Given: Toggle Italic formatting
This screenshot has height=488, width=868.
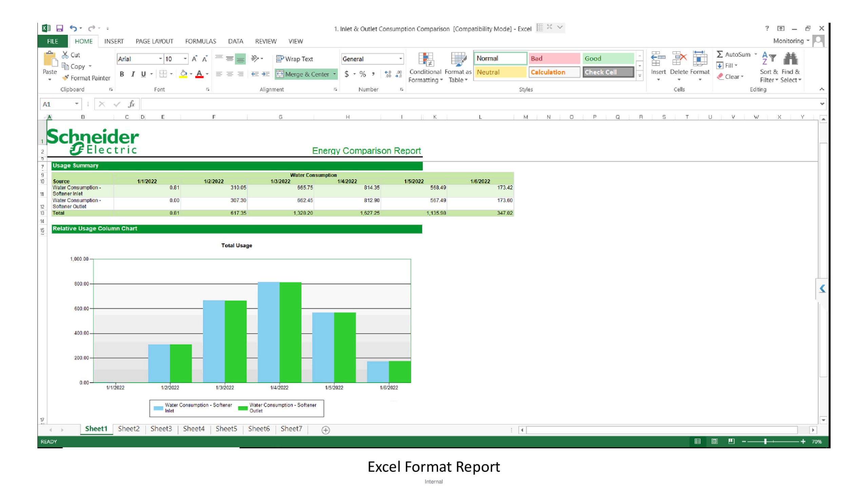Looking at the screenshot, I should coord(133,74).
